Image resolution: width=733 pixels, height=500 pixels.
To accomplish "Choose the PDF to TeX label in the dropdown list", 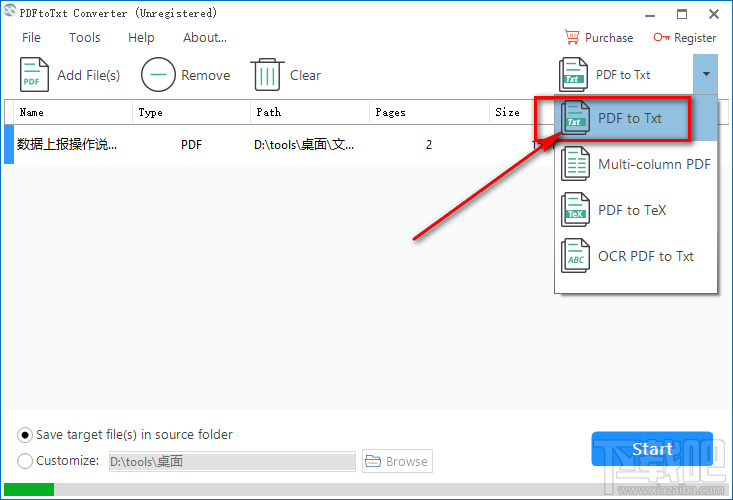I will pos(632,210).
